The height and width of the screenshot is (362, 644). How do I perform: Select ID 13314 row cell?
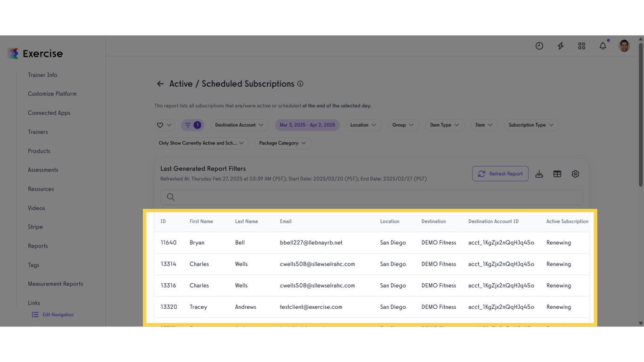(168, 264)
